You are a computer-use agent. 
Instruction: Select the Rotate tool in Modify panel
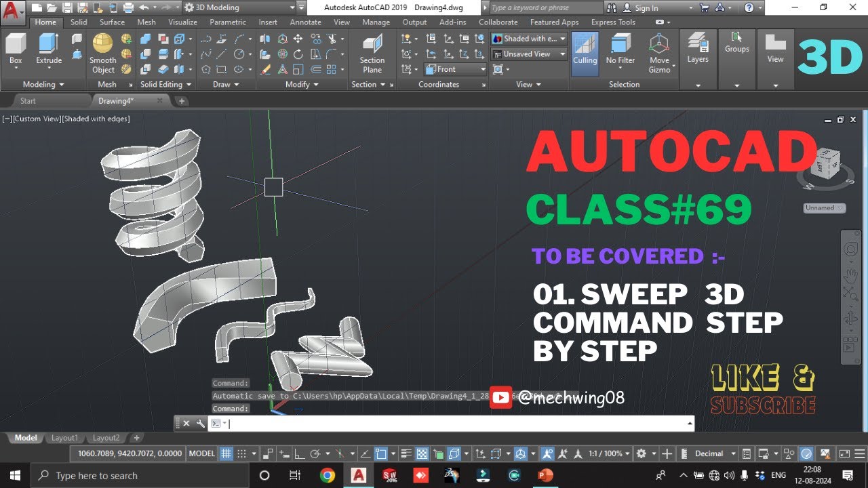[x=298, y=54]
